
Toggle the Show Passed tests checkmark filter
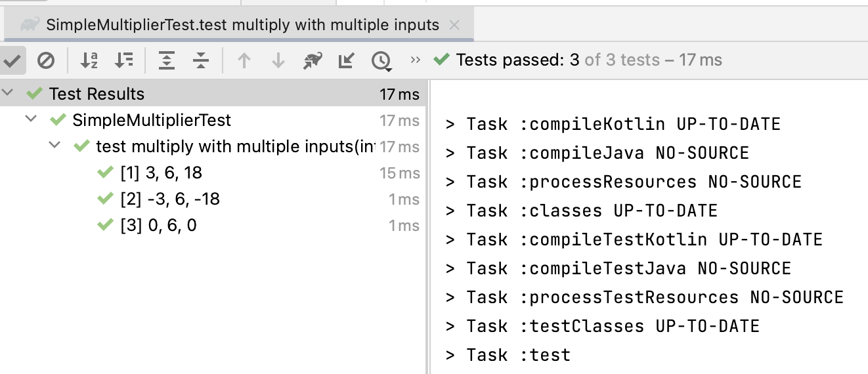12,61
